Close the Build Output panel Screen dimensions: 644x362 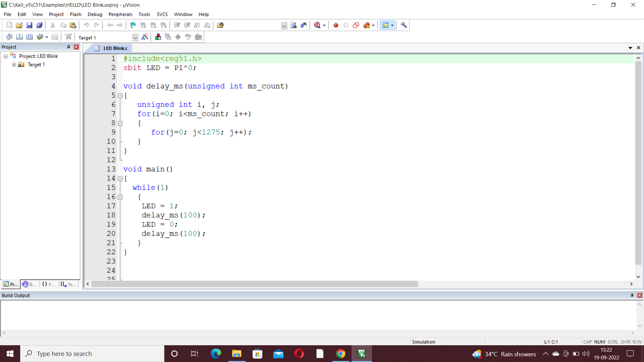coord(640,295)
